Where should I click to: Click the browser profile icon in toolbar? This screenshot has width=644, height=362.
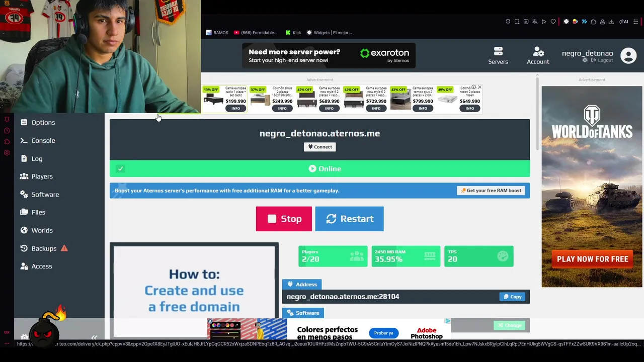(x=602, y=22)
